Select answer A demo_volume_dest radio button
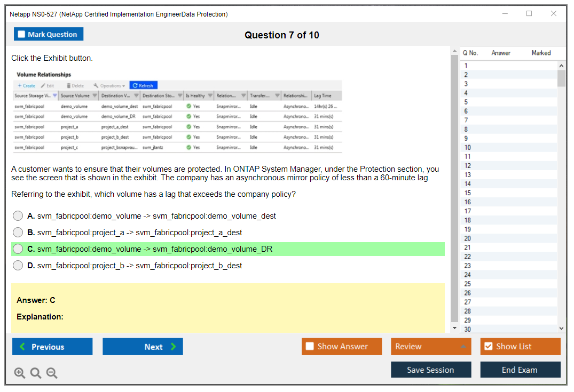This screenshot has width=574, height=392. click(18, 216)
